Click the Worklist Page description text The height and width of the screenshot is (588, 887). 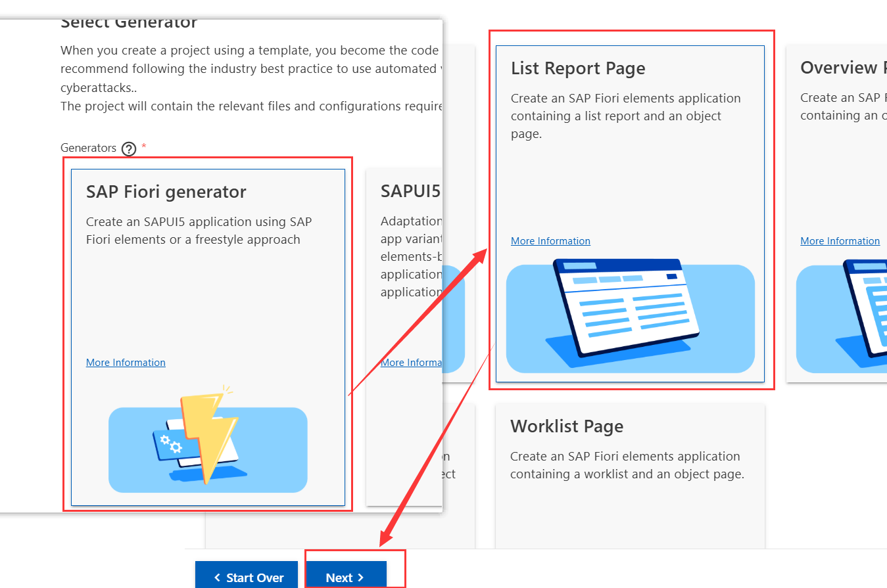point(627,465)
